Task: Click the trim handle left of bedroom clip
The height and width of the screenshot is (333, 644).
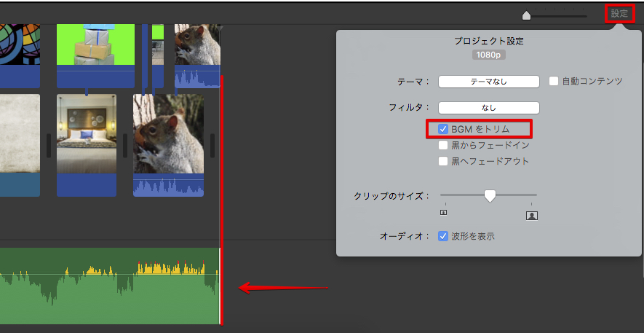Action: pos(49,146)
